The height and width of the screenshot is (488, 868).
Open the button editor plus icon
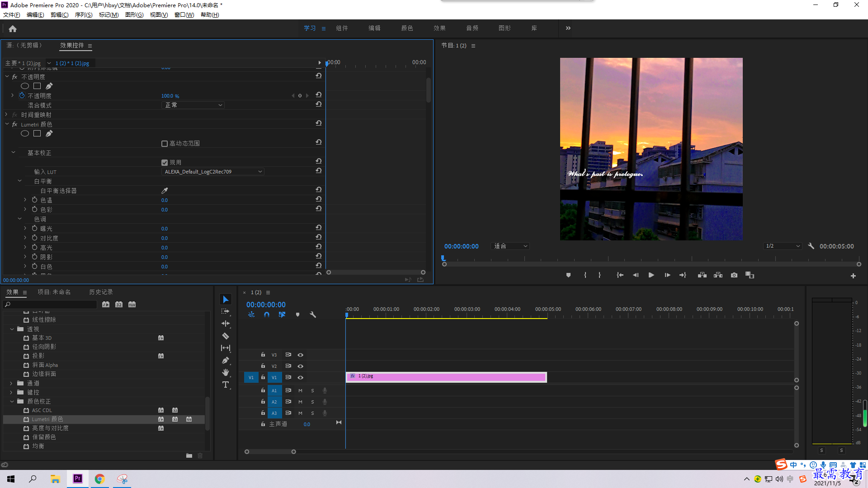(853, 276)
